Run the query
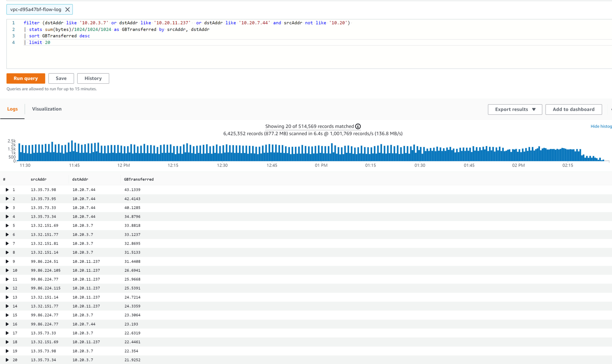612x364 pixels. click(x=26, y=78)
